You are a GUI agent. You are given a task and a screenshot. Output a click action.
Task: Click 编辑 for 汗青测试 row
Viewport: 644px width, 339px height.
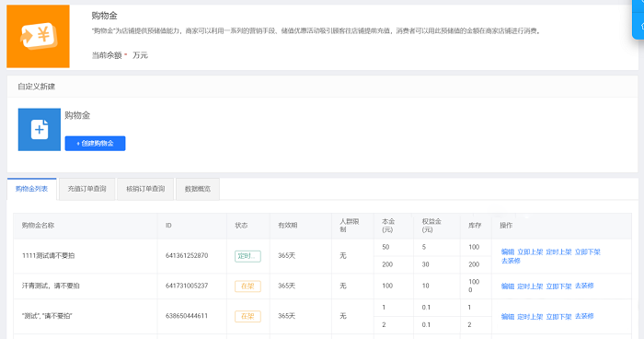click(x=508, y=286)
